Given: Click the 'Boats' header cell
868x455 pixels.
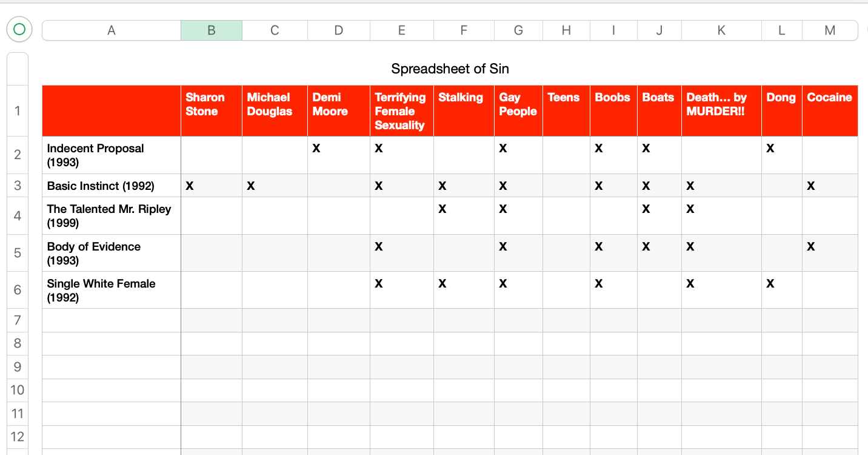Looking at the screenshot, I should (659, 110).
